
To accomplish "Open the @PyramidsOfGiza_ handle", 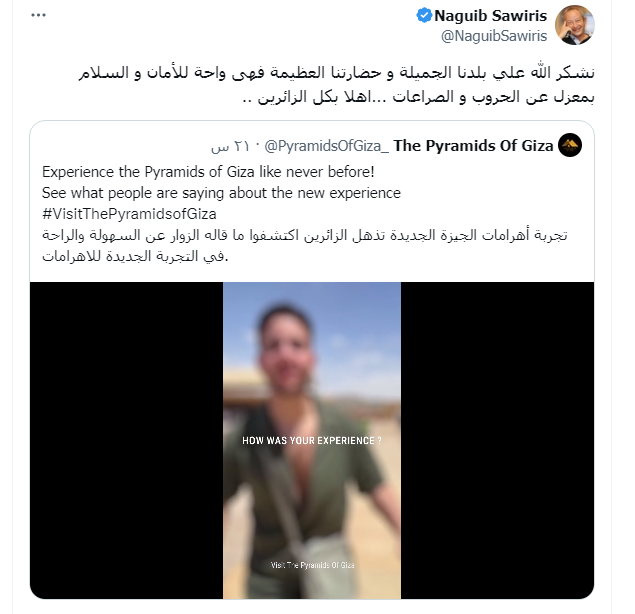I will click(327, 146).
